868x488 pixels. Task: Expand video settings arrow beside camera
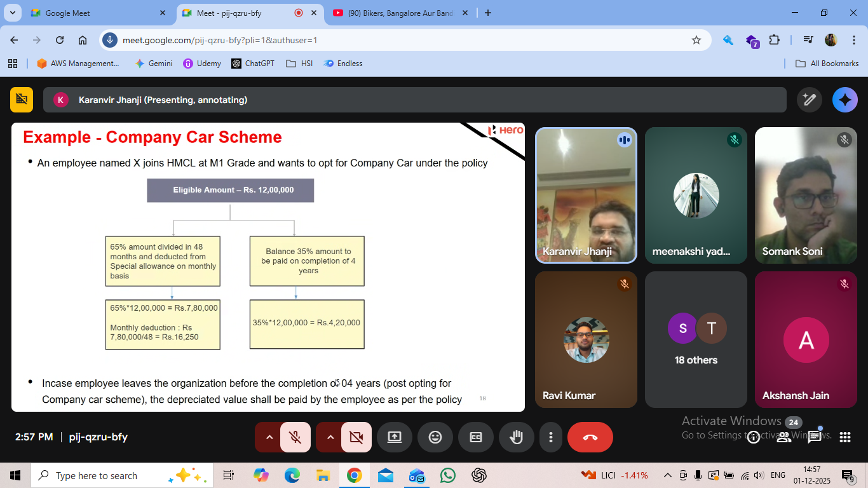click(x=330, y=437)
